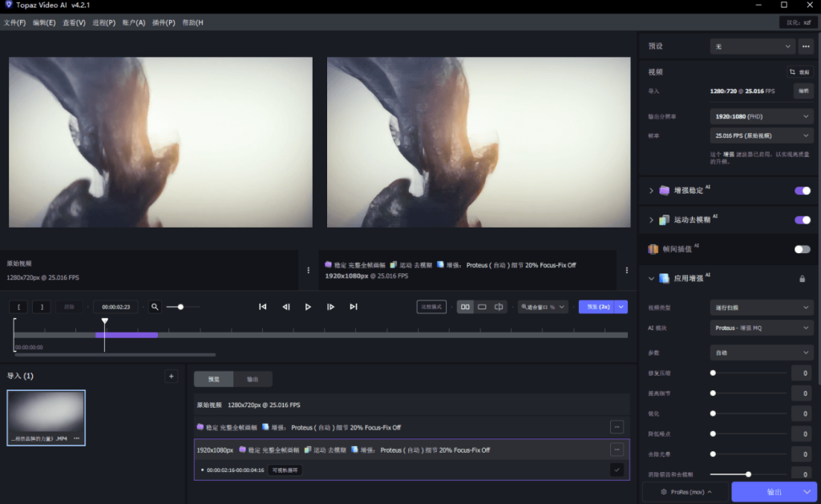
Task: Open the AI 模块 Proteus dropdown
Action: coord(762,328)
